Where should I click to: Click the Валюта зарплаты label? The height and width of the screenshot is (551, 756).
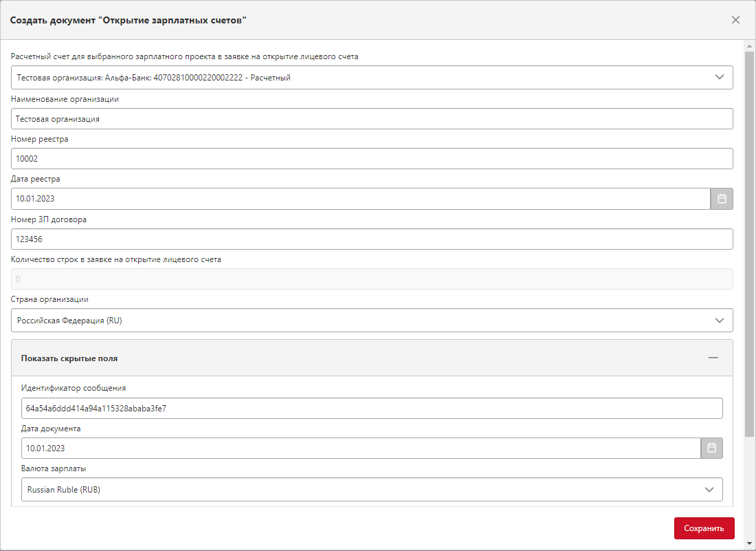tap(54, 468)
